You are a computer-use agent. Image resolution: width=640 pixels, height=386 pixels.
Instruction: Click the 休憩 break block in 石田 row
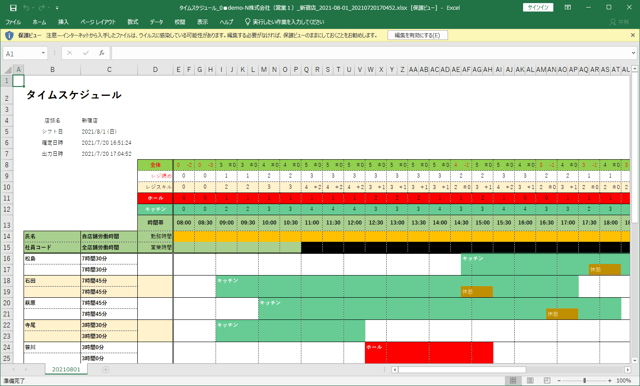pos(477,292)
